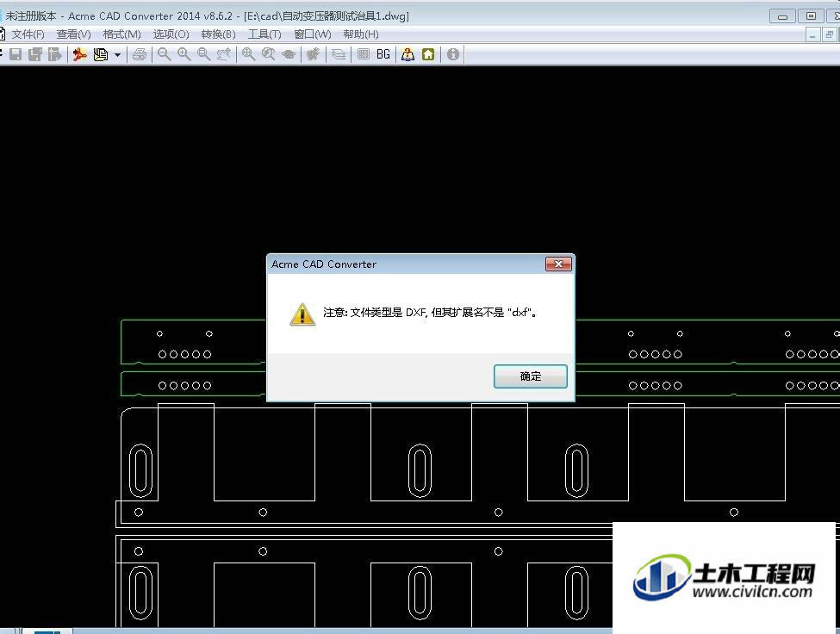Viewport: 840px width, 634px height.
Task: Open the 格式(M) menu
Action: [x=121, y=34]
